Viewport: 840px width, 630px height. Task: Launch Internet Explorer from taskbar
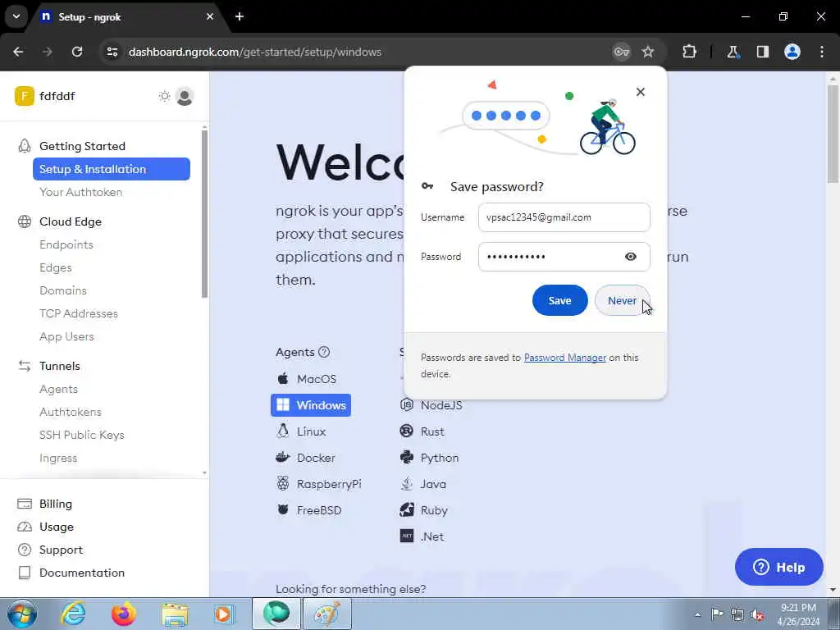click(73, 614)
